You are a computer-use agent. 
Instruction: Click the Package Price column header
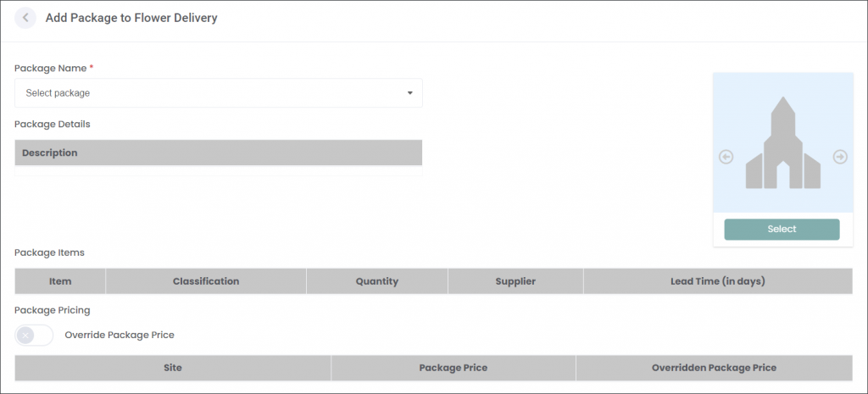[453, 368]
